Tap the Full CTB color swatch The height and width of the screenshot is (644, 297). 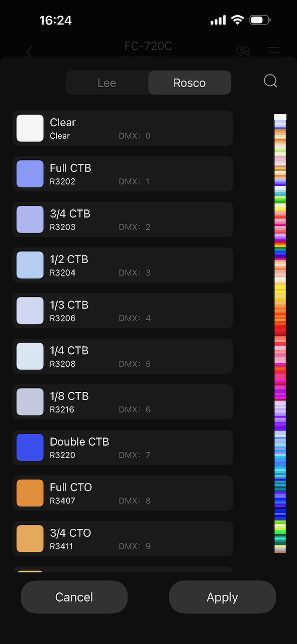point(30,174)
